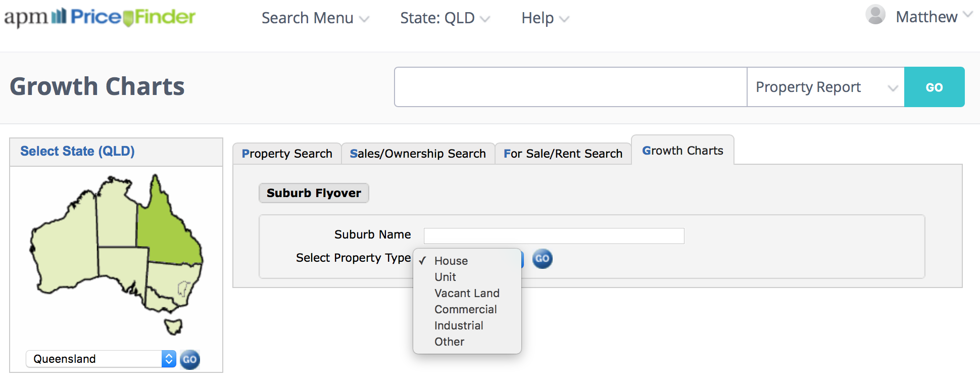Expand the State: QLD menu
The image size is (980, 381).
tap(445, 18)
